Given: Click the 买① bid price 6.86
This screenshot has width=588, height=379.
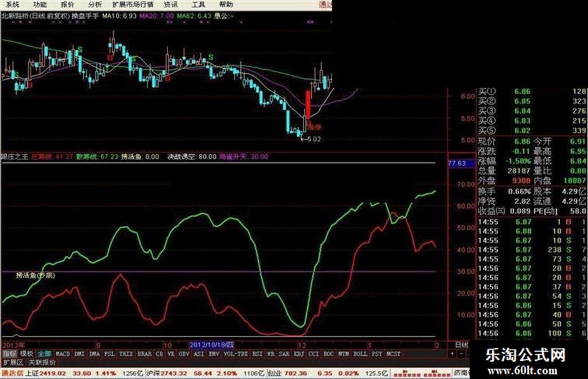Looking at the screenshot, I should 523,91.
